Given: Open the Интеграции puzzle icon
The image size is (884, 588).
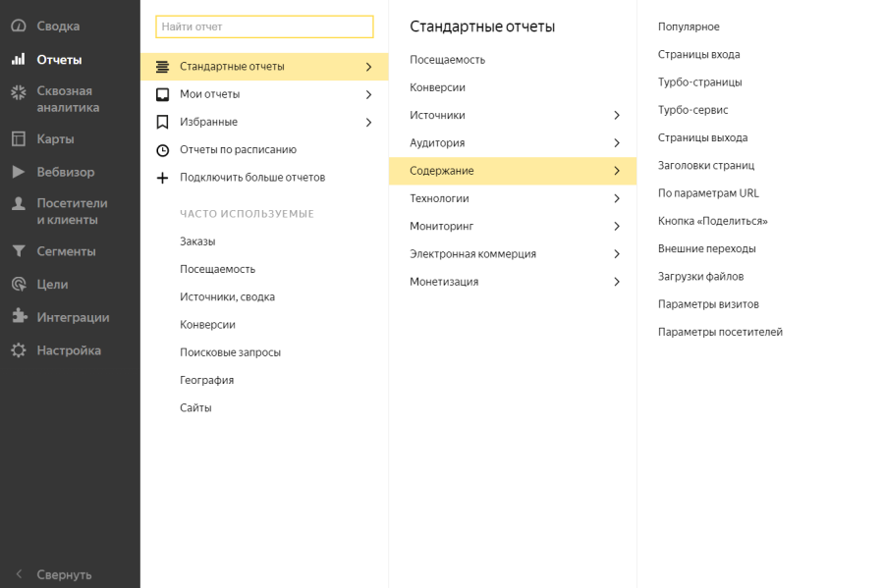Looking at the screenshot, I should click(20, 316).
